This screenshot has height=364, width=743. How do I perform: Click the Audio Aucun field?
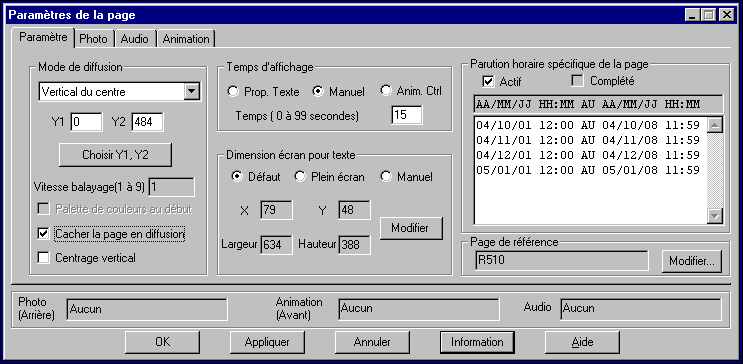tap(641, 309)
